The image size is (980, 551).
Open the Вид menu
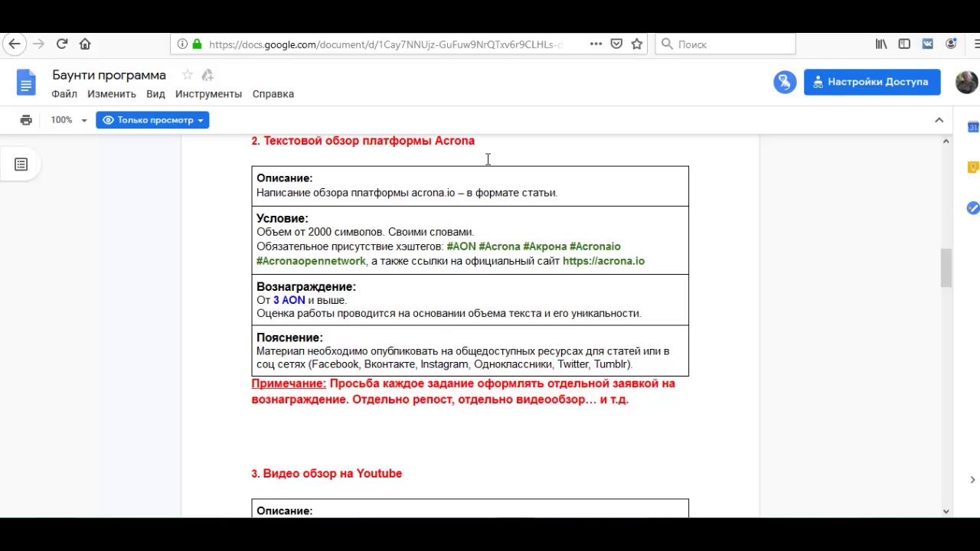click(155, 94)
